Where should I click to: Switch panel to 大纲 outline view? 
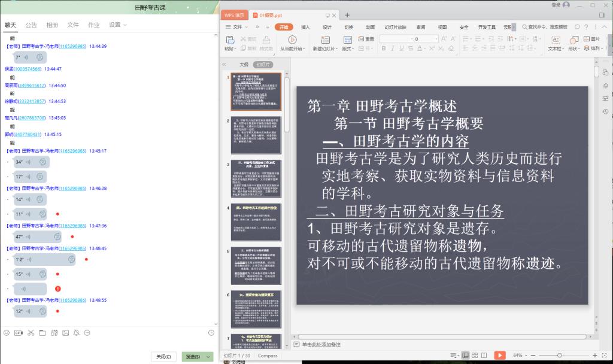coord(244,64)
